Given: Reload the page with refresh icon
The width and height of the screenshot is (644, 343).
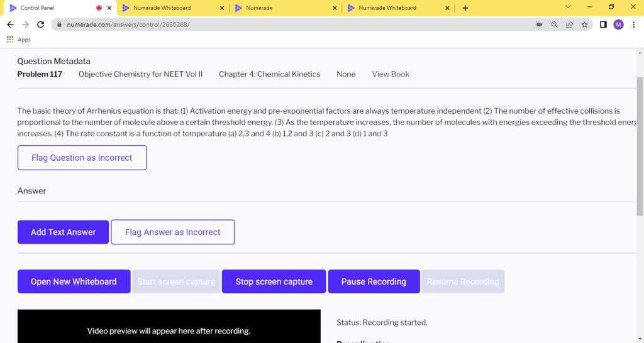Looking at the screenshot, I should click(41, 24).
